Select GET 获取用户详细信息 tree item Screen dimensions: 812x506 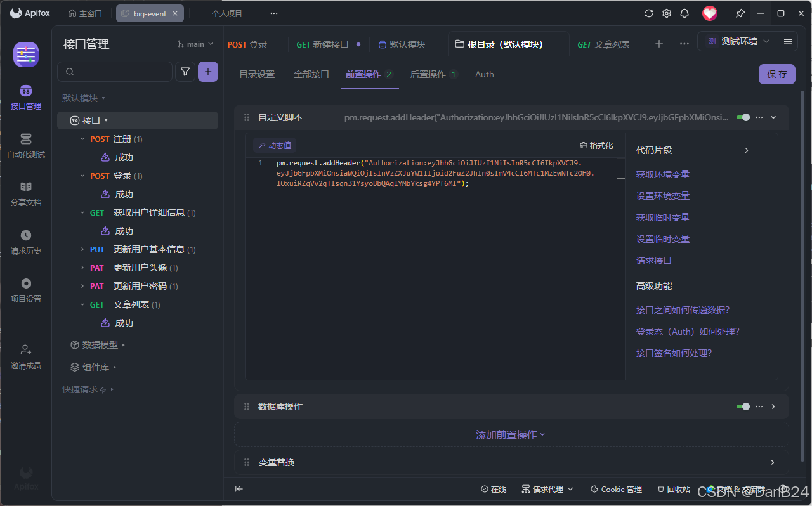(143, 212)
